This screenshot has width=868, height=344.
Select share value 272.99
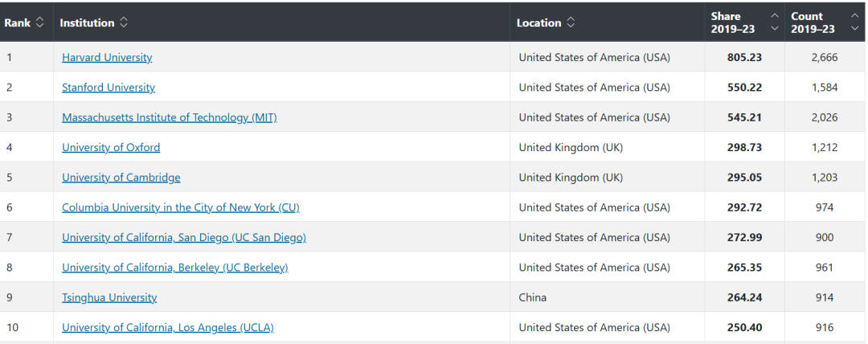[744, 238]
